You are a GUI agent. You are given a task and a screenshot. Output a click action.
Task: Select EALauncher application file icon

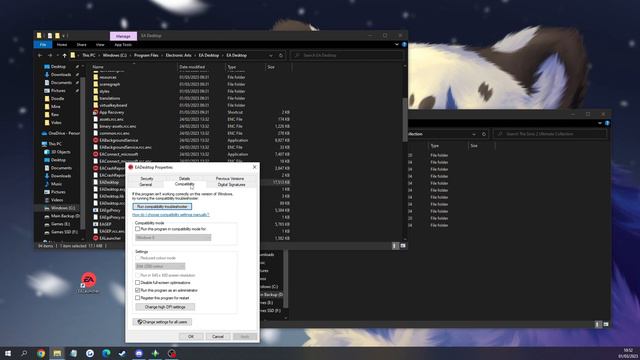[x=96, y=238]
